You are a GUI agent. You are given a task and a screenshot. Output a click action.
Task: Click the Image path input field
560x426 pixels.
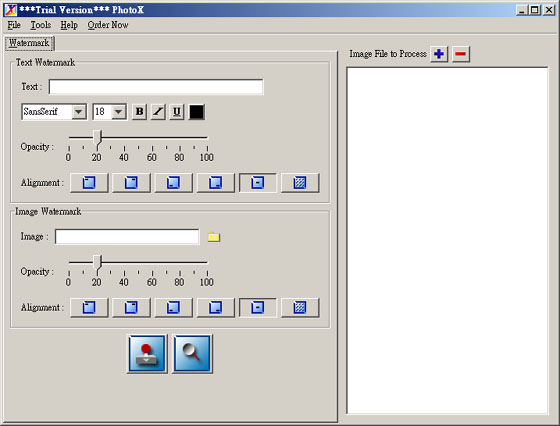[127, 237]
